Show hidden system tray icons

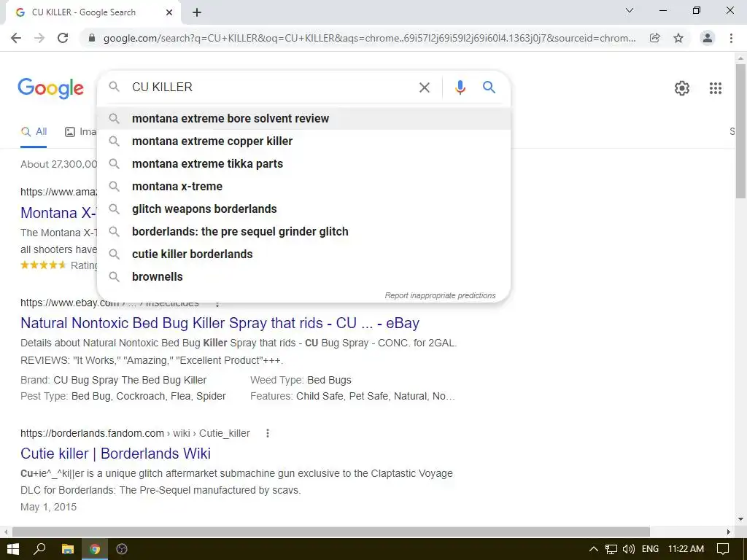pyautogui.click(x=594, y=549)
